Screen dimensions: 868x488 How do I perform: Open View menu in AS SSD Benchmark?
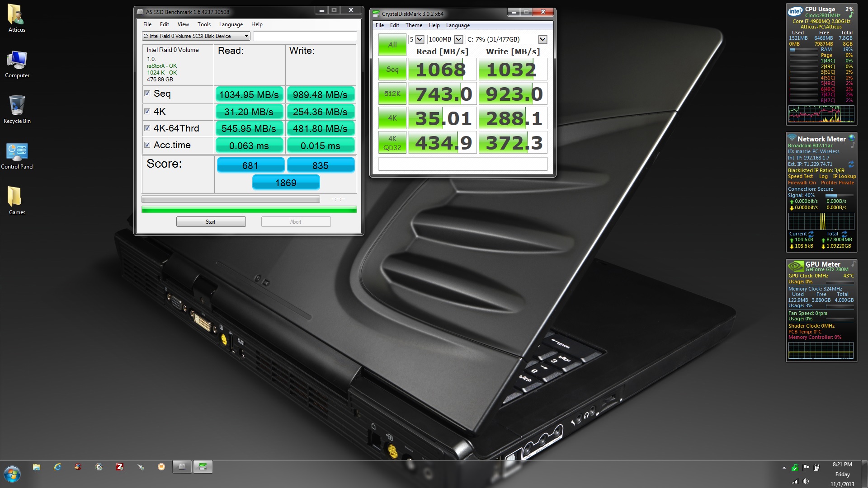[x=183, y=24]
